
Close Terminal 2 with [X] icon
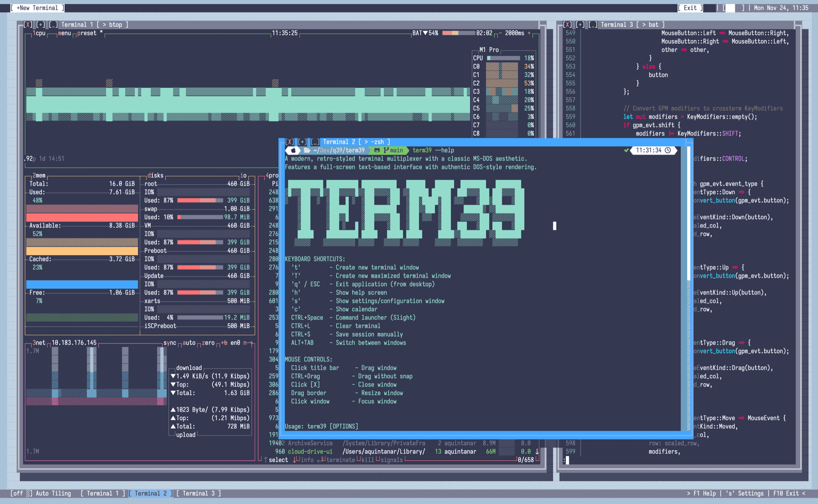(x=290, y=142)
